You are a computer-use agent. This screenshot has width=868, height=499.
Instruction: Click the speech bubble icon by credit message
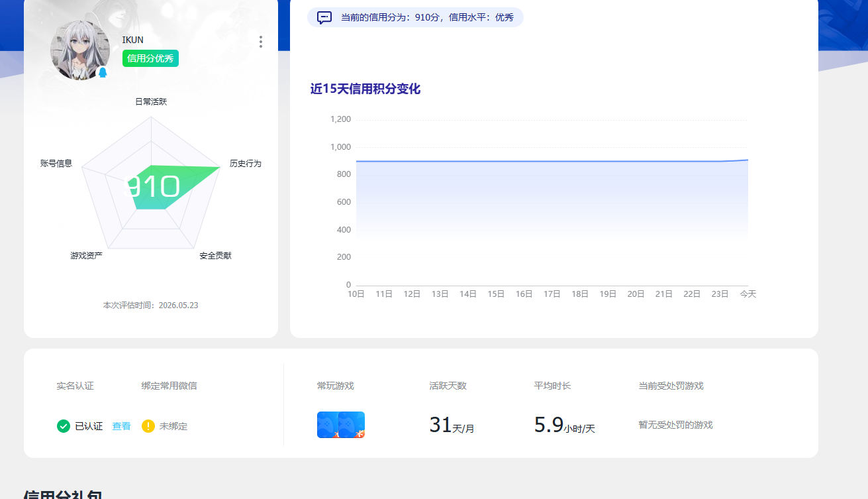[x=324, y=18]
